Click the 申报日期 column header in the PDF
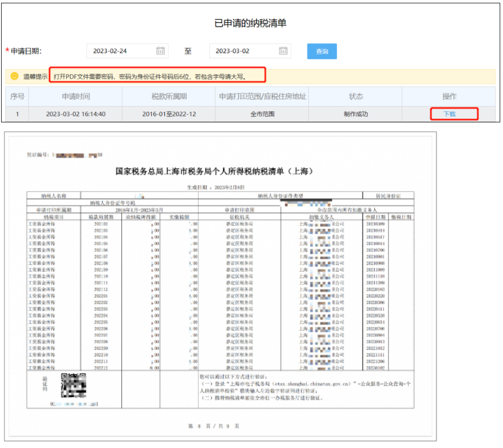Viewport: 503px width, 448px height. point(375,217)
